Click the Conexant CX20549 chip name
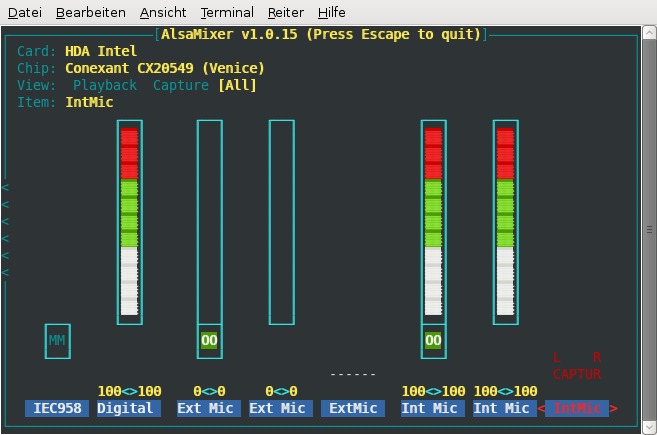The image size is (657, 435). (165, 68)
